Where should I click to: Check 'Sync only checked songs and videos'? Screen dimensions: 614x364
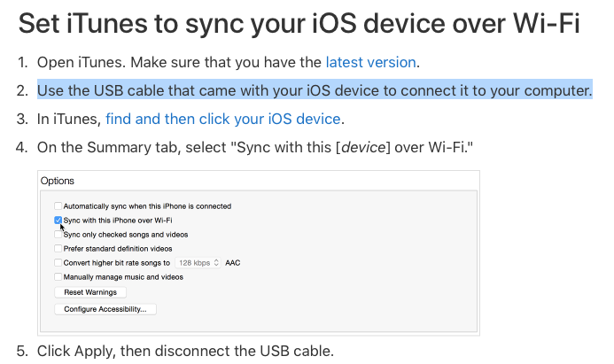(x=58, y=235)
